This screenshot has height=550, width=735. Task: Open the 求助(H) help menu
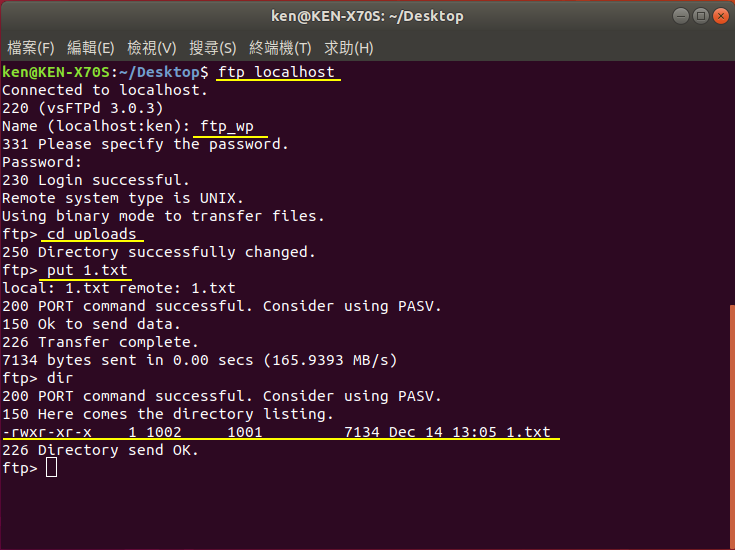pyautogui.click(x=348, y=48)
